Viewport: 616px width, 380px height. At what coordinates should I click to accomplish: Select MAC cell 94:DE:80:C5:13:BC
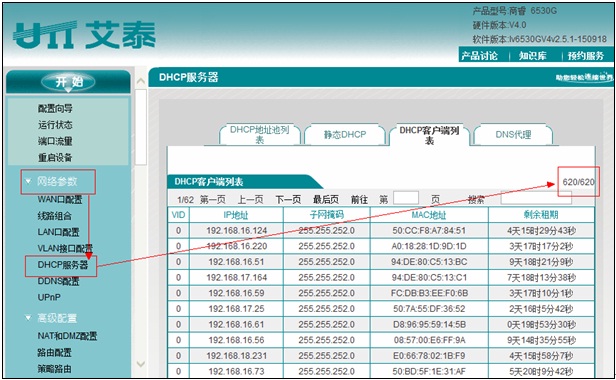(429, 262)
